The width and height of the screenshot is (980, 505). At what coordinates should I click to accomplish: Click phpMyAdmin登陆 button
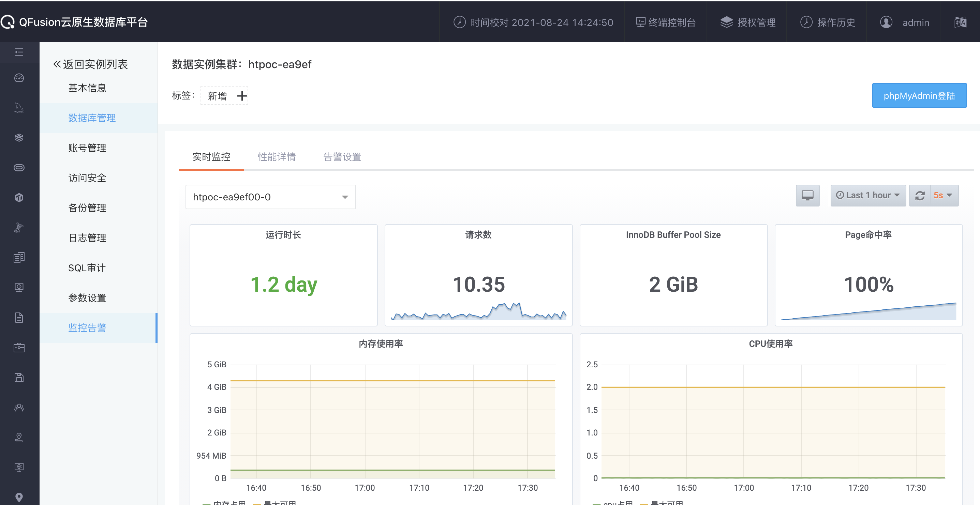tap(917, 95)
